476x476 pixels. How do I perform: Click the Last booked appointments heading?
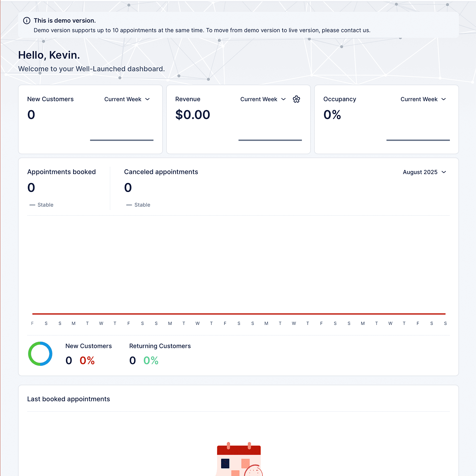coord(68,399)
